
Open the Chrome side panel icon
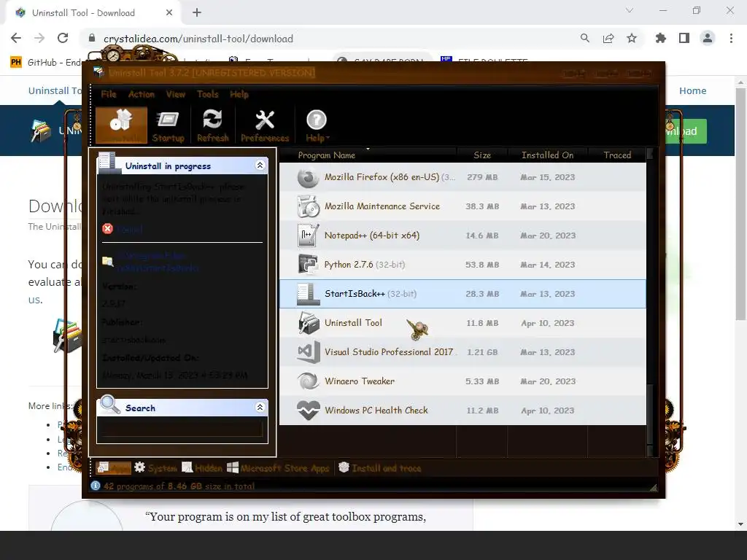(684, 39)
